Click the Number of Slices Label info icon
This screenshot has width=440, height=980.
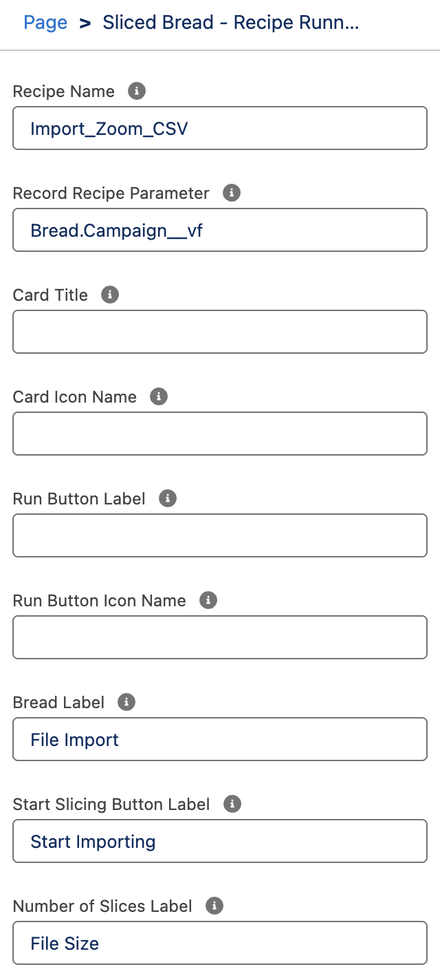[x=214, y=906]
